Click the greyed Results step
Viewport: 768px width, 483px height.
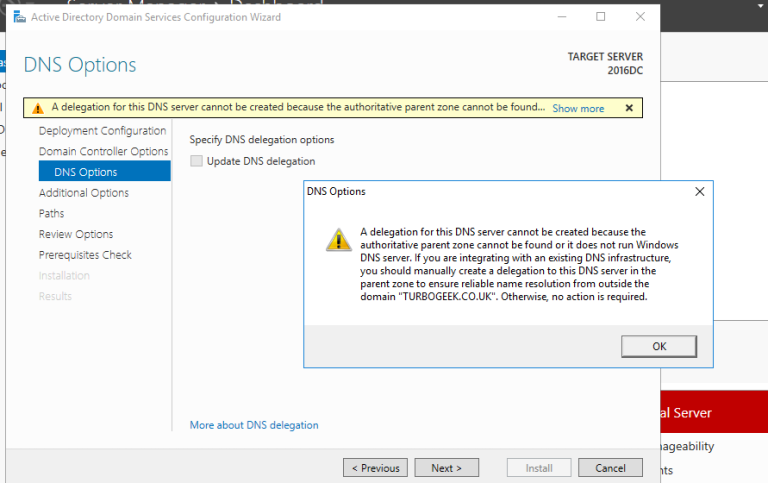click(x=55, y=296)
